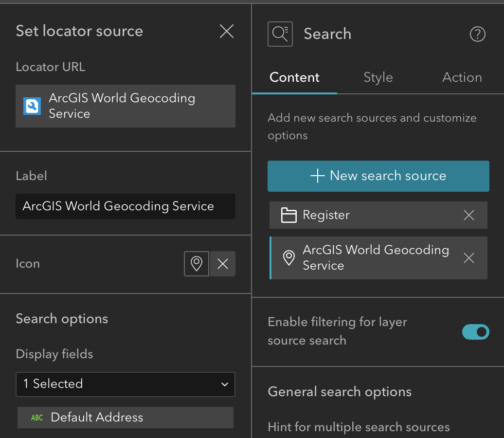Toggle Enable filtering for layer source search
Screen dimensions: 504x438
pyautogui.click(x=475, y=332)
